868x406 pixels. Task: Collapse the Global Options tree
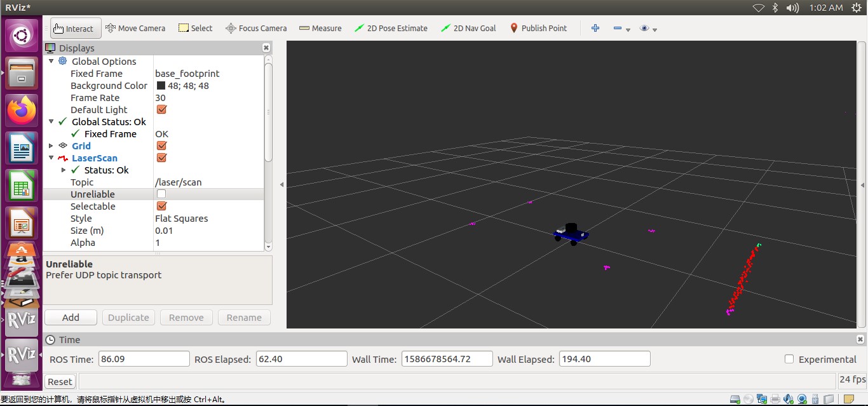[51, 61]
